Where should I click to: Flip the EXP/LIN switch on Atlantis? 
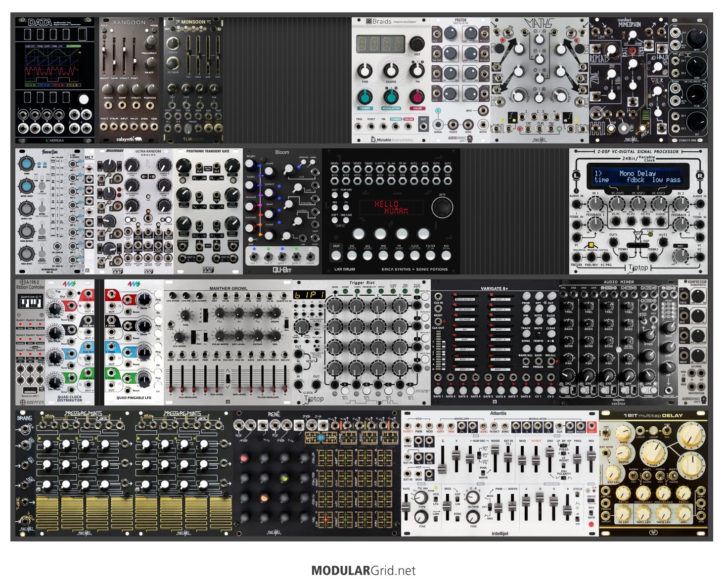[x=457, y=500]
